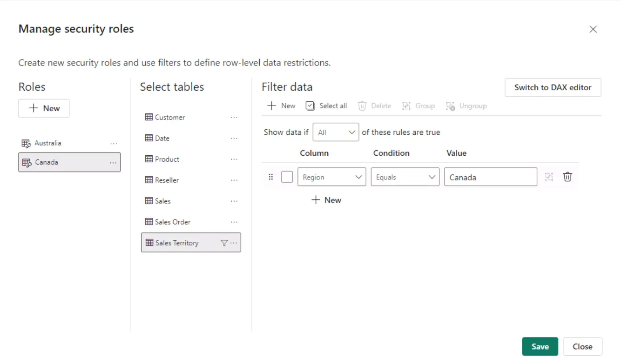Add a new rule with the New button below the rule
This screenshot has height=364, width=621.
(x=326, y=200)
